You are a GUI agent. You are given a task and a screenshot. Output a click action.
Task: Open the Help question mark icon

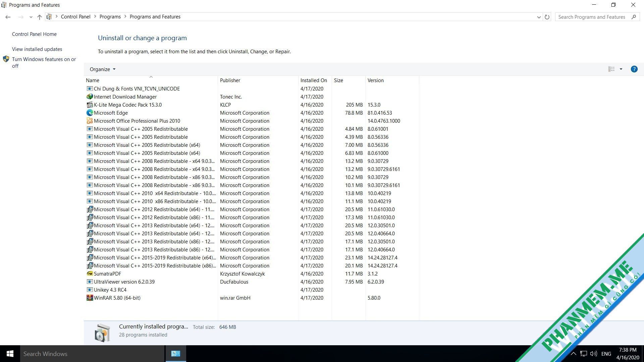634,69
